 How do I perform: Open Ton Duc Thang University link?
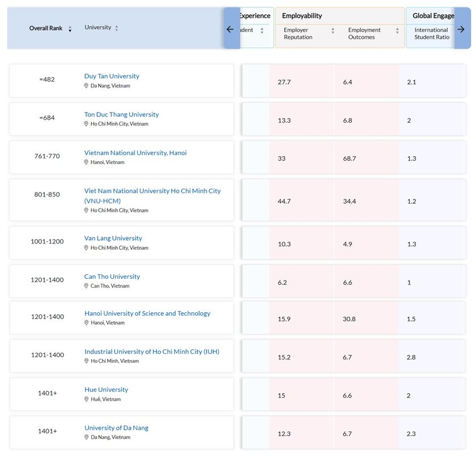121,114
